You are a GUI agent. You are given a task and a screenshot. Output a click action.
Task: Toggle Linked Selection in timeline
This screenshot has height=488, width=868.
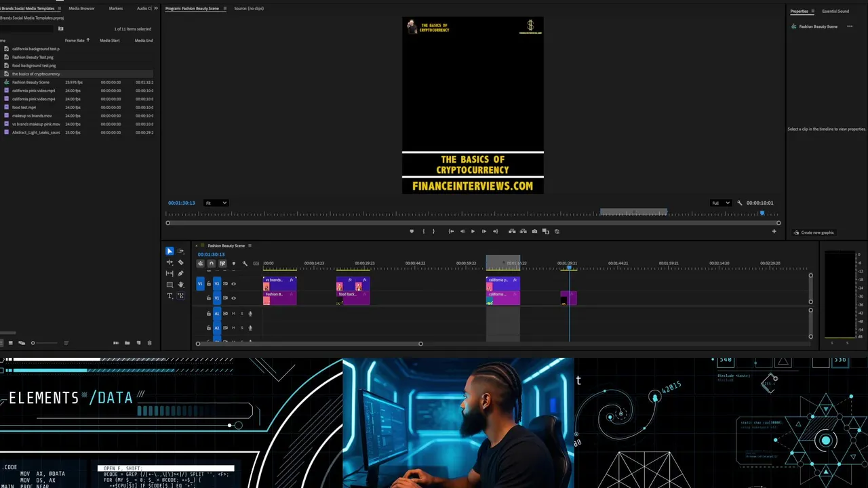point(222,264)
